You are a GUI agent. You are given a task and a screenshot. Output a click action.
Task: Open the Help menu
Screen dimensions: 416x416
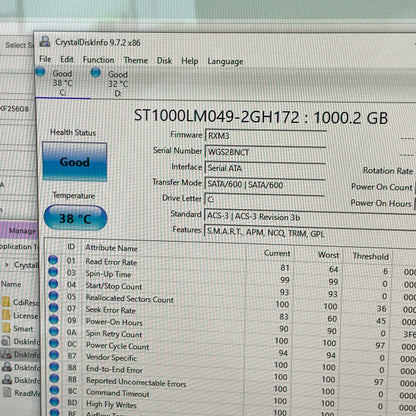click(x=190, y=61)
